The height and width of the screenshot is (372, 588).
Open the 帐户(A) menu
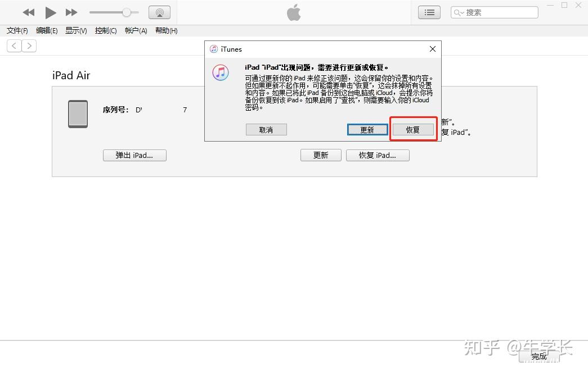click(x=136, y=31)
